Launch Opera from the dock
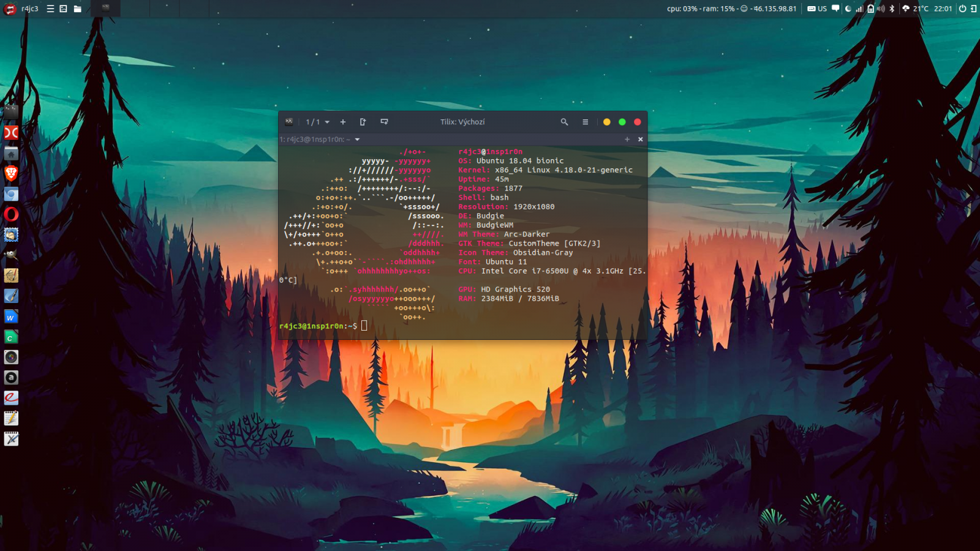This screenshot has height=551, width=980. pyautogui.click(x=11, y=215)
